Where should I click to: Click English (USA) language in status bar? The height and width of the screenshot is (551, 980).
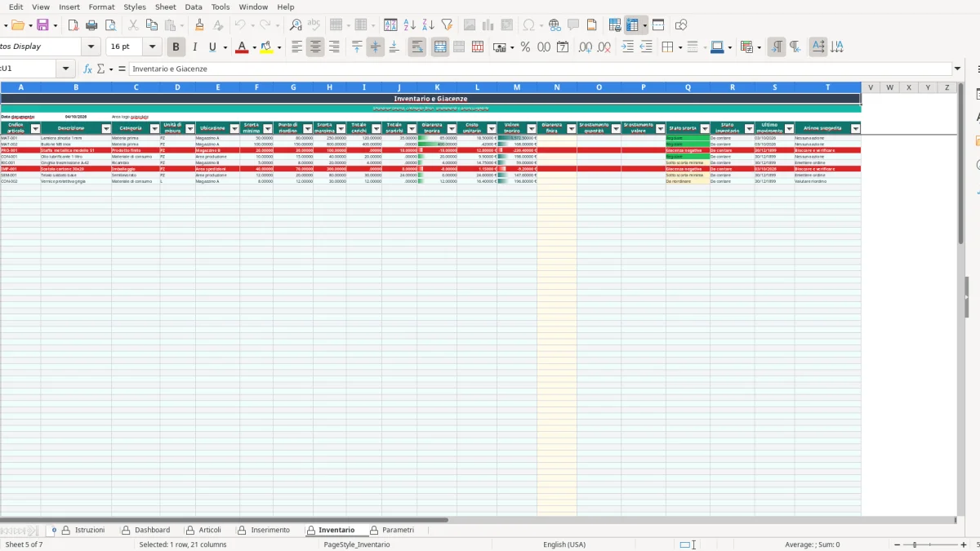(564, 544)
